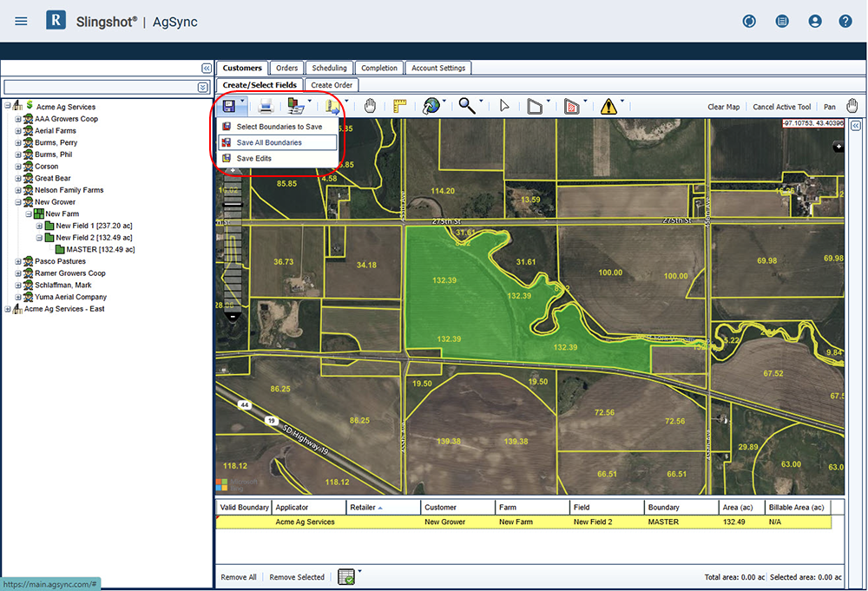Click the globe map view icon
The width and height of the screenshot is (868, 591).
tap(431, 106)
